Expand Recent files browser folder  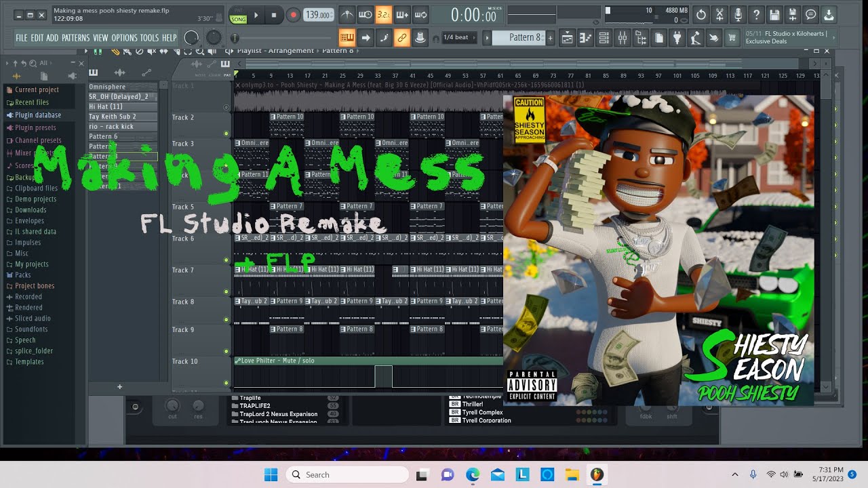pyautogui.click(x=32, y=102)
